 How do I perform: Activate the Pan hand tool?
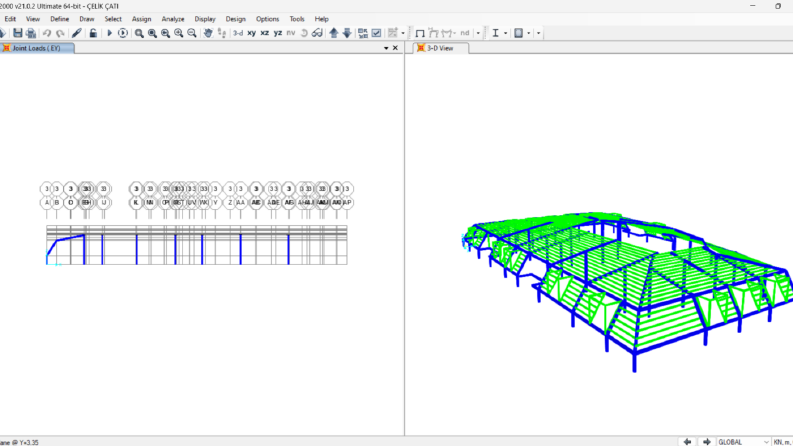tap(208, 33)
